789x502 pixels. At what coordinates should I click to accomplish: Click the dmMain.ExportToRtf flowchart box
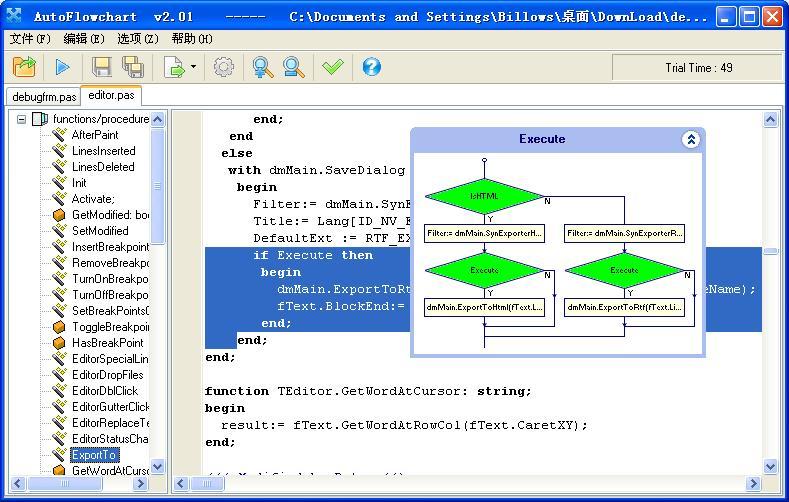(x=624, y=307)
